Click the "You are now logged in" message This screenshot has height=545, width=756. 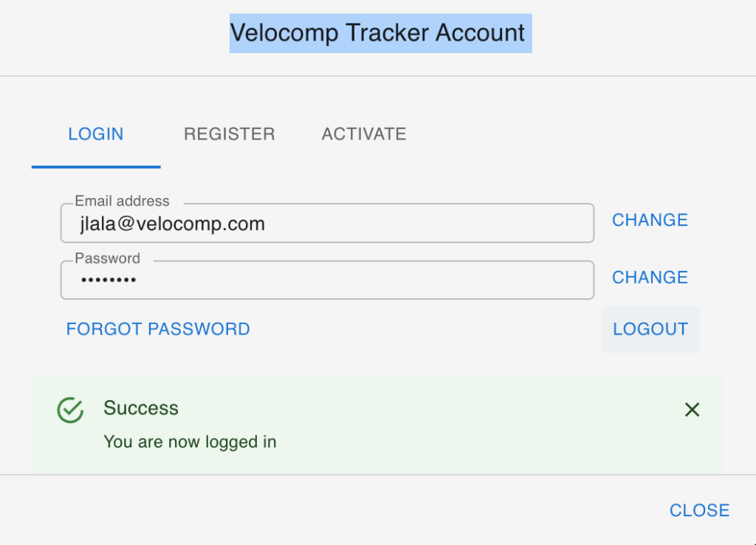click(x=190, y=442)
